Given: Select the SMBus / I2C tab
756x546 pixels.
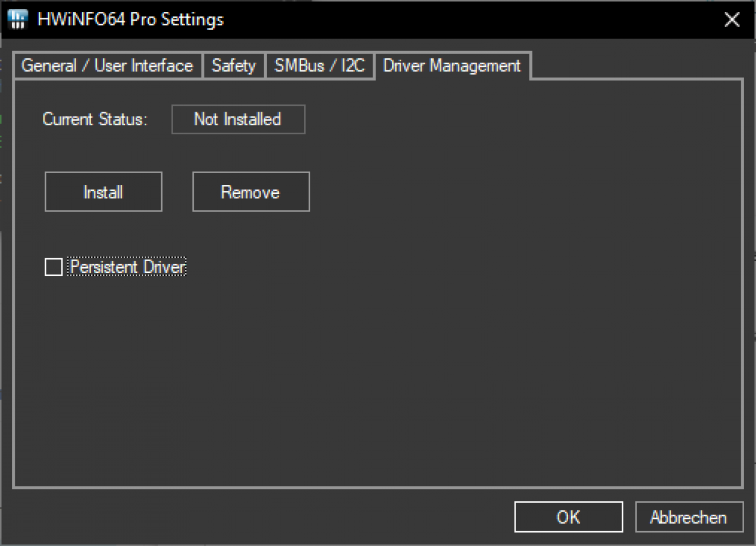Looking at the screenshot, I should (x=320, y=66).
